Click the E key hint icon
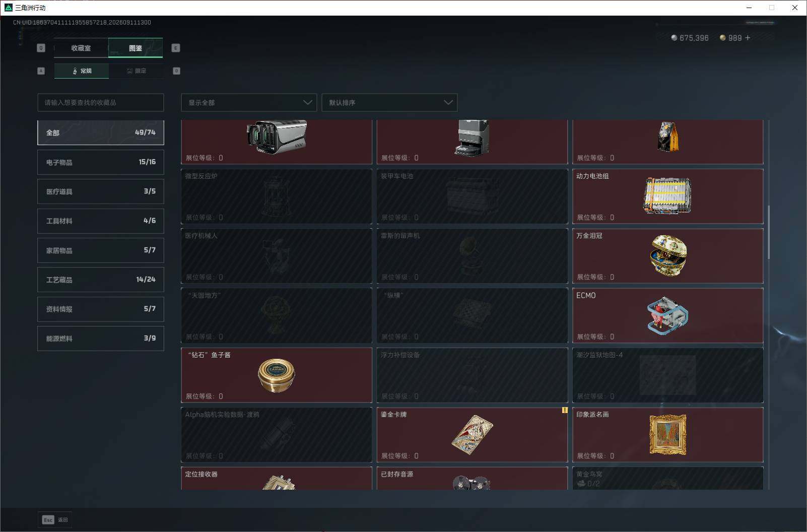 (176, 48)
